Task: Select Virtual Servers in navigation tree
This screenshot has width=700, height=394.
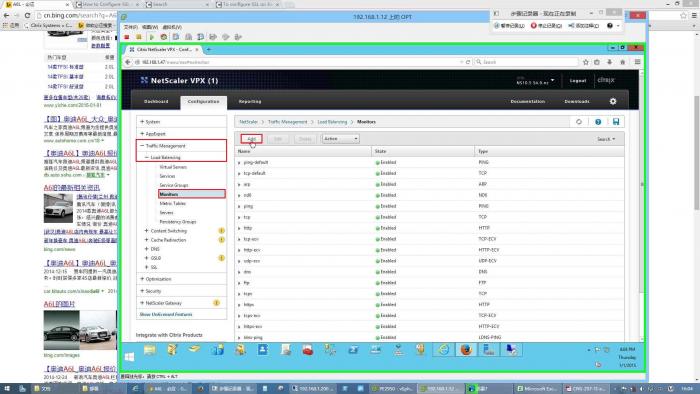Action: point(173,167)
